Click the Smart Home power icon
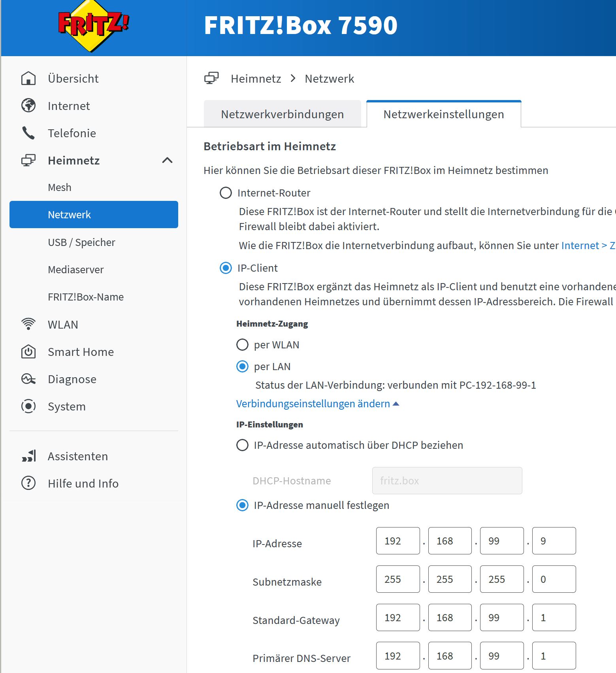Screen dimensions: 616x673 coord(28,352)
